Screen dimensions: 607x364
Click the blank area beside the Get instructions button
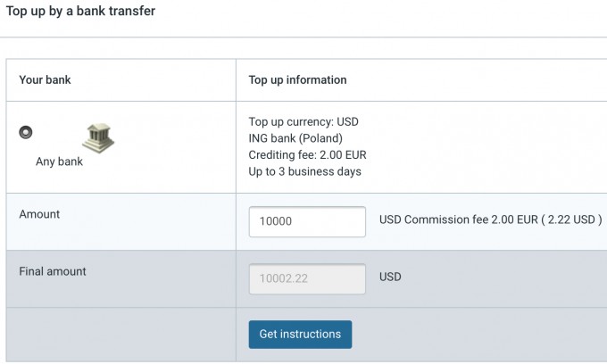pyautogui.click(x=479, y=335)
